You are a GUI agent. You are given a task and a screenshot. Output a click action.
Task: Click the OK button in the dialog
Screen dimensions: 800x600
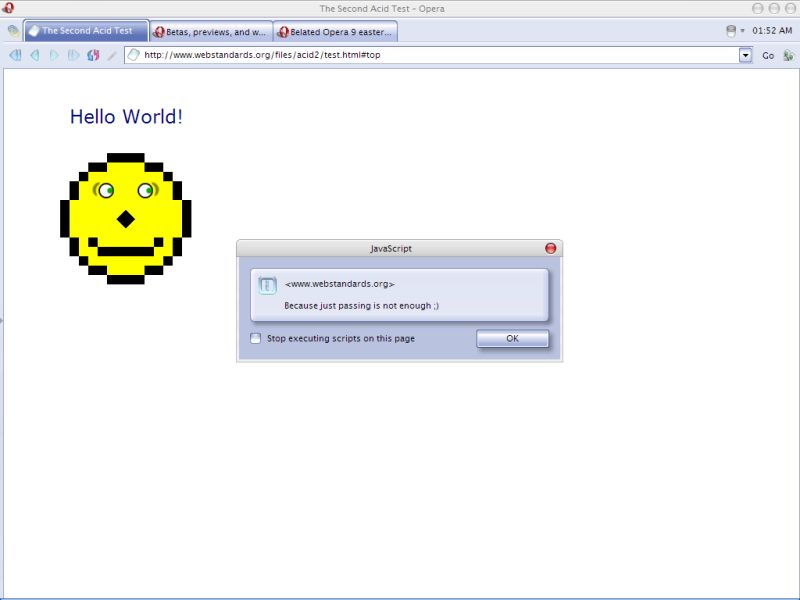pos(512,339)
